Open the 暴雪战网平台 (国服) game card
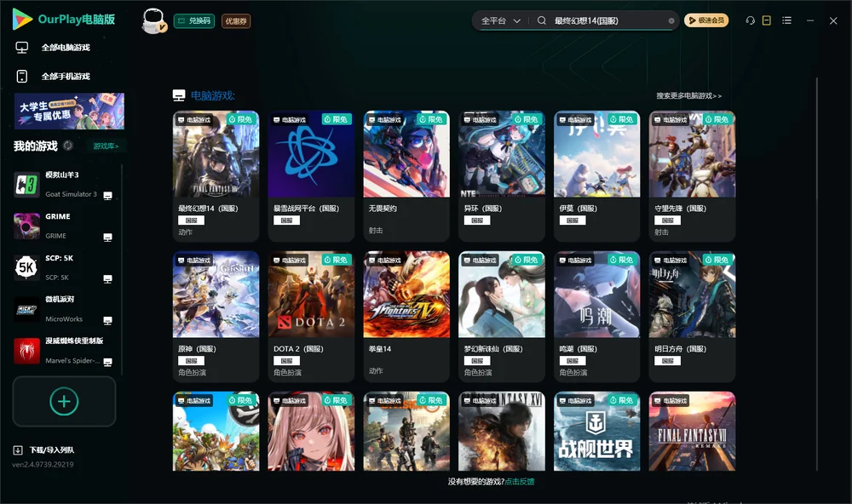Screen dimensions: 852x504 [311, 176]
